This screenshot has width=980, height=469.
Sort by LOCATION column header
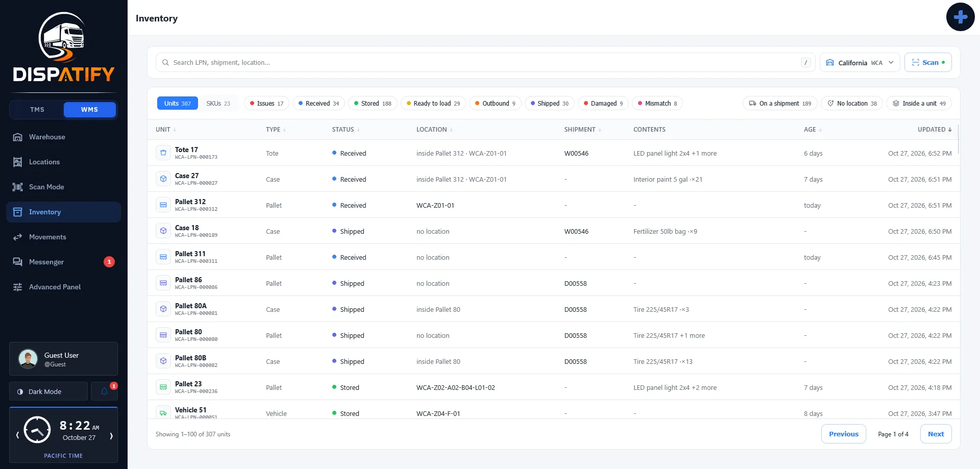pyautogui.click(x=434, y=130)
